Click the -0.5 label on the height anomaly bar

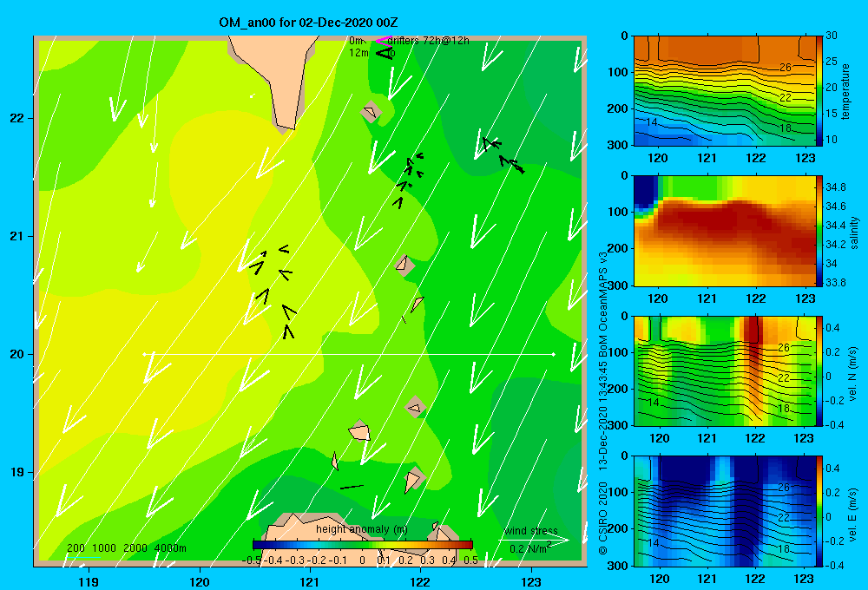pos(252,560)
